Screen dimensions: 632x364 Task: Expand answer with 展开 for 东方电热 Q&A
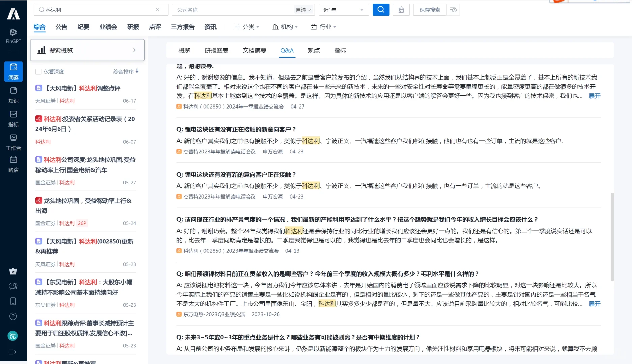point(595,304)
